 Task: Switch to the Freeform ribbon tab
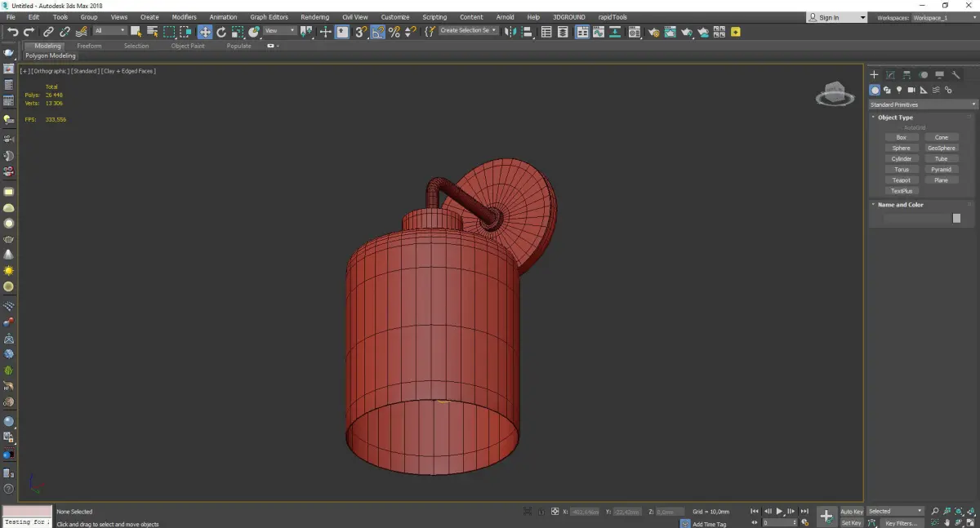(89, 46)
